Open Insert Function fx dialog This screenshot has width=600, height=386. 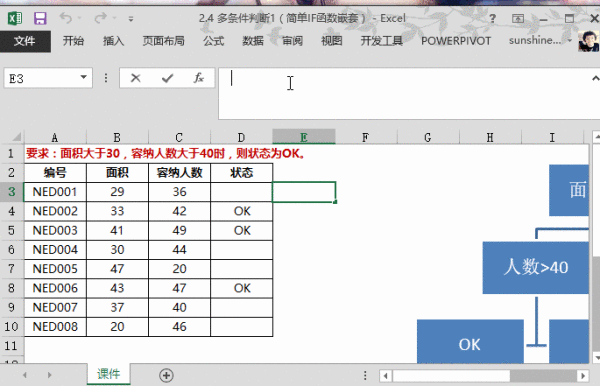coord(199,78)
